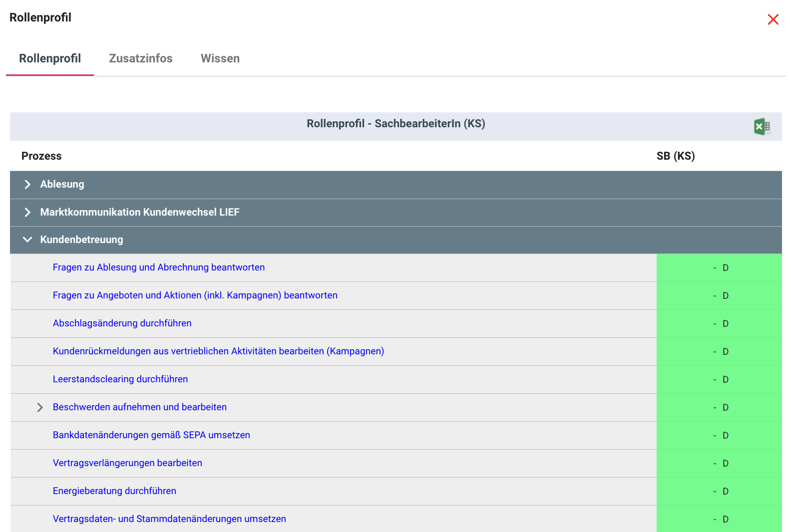This screenshot has width=791, height=532.
Task: Expand the Ablesung process group
Action: click(27, 185)
